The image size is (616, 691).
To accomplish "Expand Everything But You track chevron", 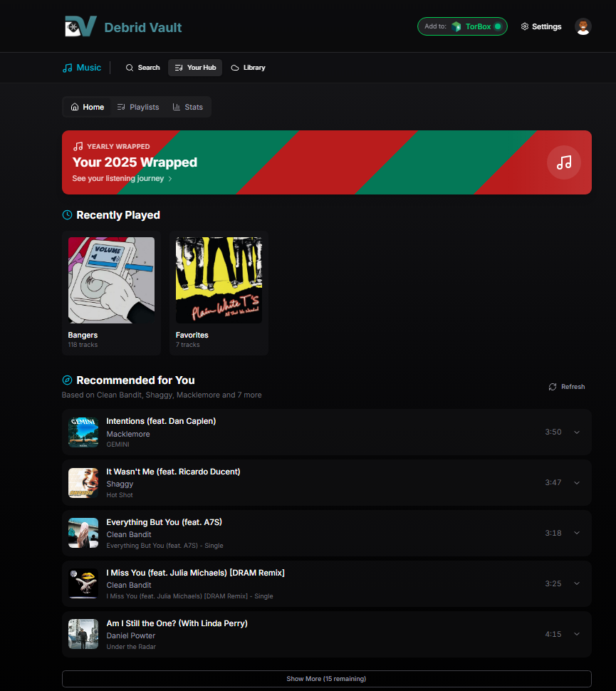I will (x=577, y=534).
